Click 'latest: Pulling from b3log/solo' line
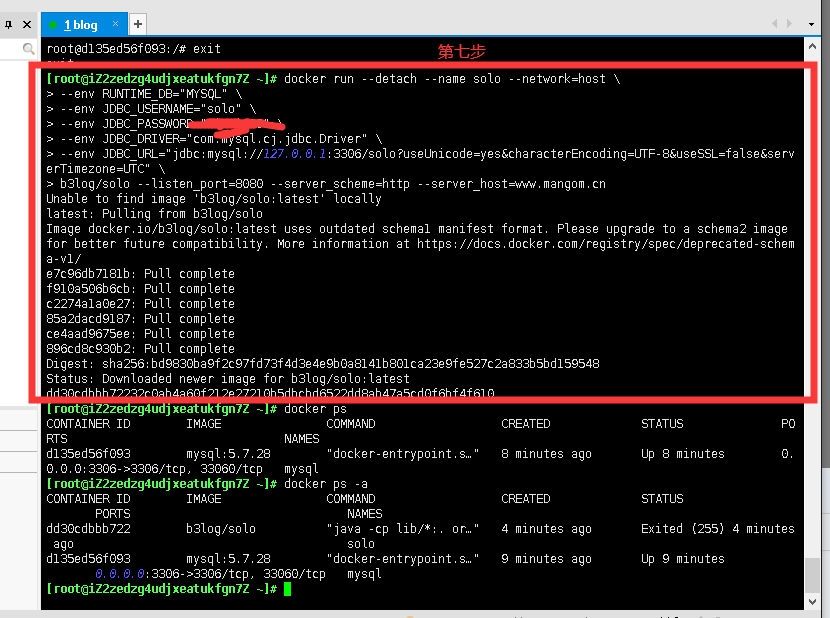830x618 pixels. [155, 214]
